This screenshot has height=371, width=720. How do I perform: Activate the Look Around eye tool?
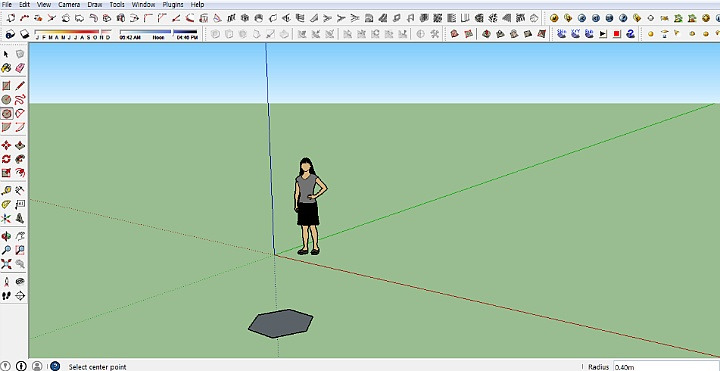[x=20, y=281]
